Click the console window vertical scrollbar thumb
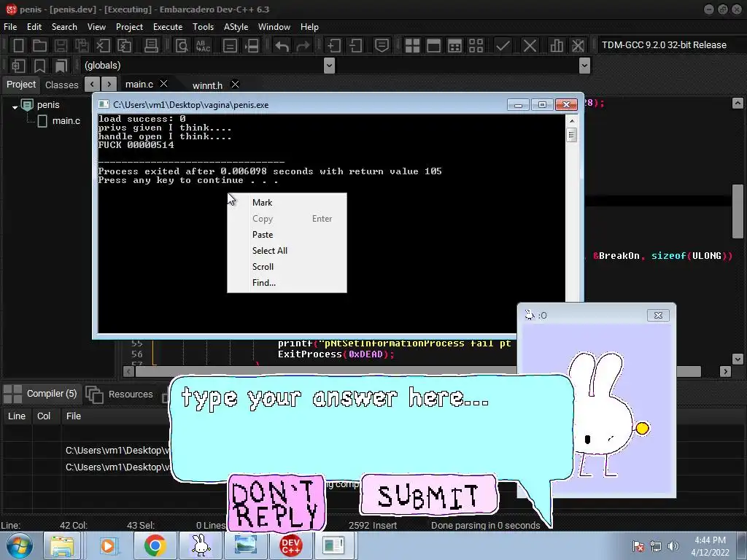This screenshot has height=560, width=747. coord(572,135)
